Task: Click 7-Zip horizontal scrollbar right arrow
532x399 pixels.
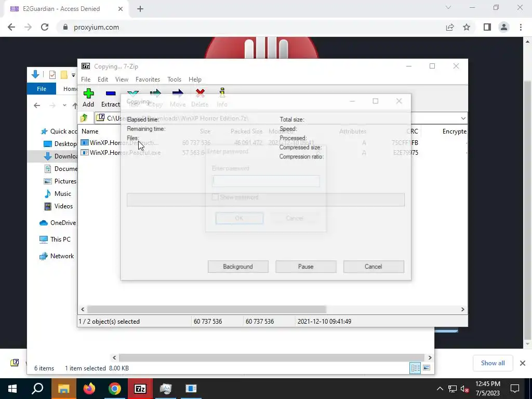Action: tap(462, 310)
